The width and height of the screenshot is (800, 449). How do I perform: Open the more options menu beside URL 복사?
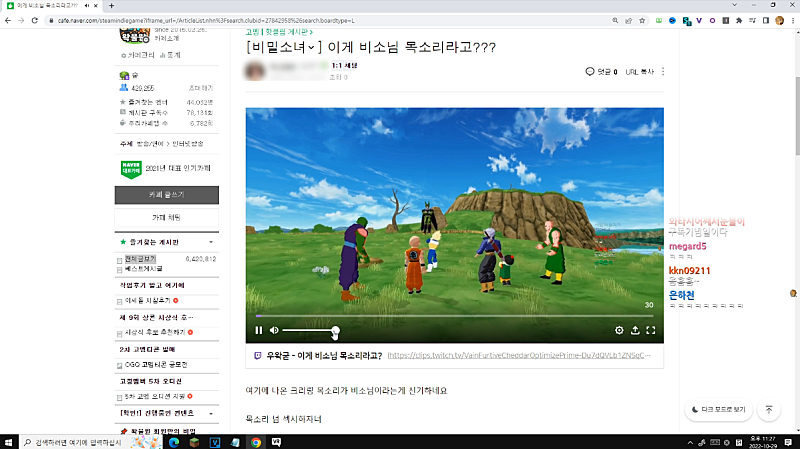(x=662, y=72)
